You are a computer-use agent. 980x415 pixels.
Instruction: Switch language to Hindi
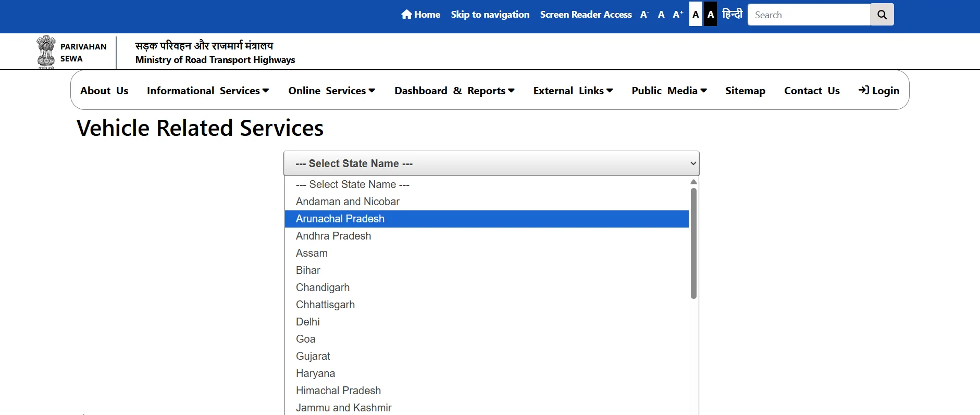[732, 15]
